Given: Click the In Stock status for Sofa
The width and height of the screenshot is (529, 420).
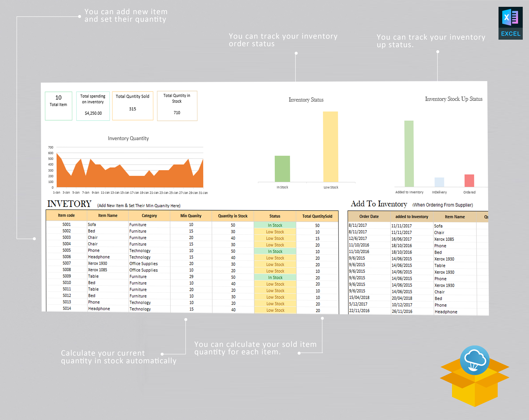Looking at the screenshot, I should (x=275, y=225).
